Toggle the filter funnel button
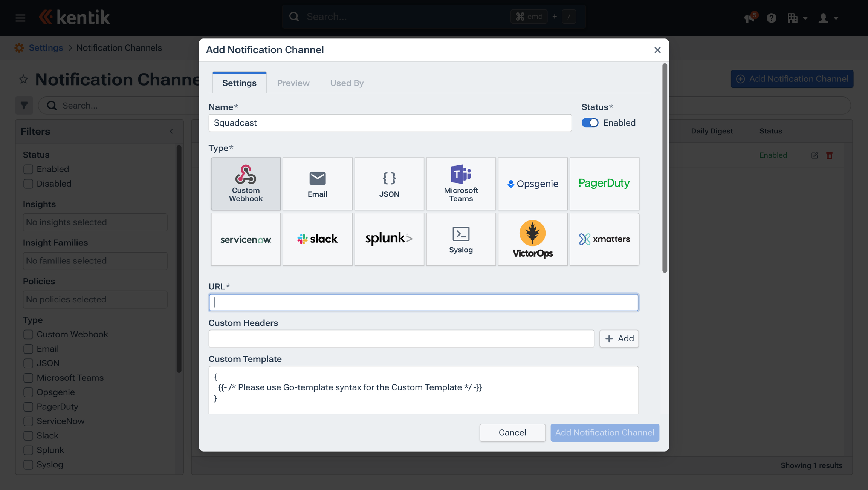The height and width of the screenshot is (490, 868). pos(24,106)
